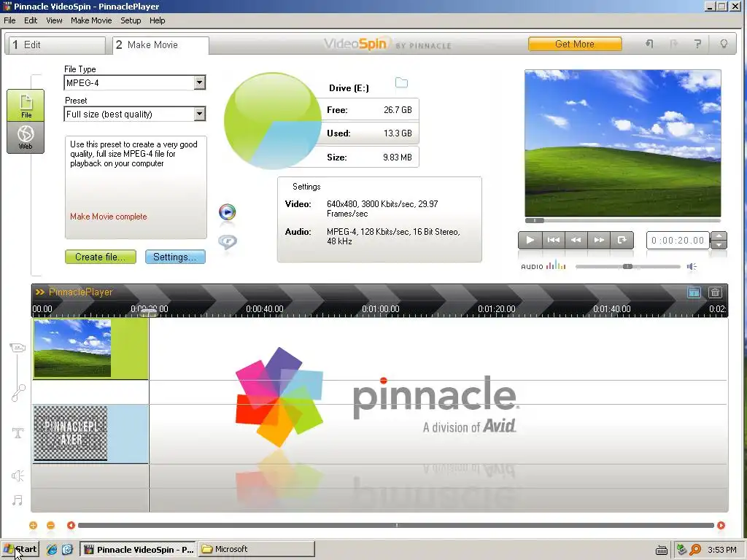Viewport: 747px width, 560px height.
Task: Click the sound effects track speaker icon
Action: point(18,475)
